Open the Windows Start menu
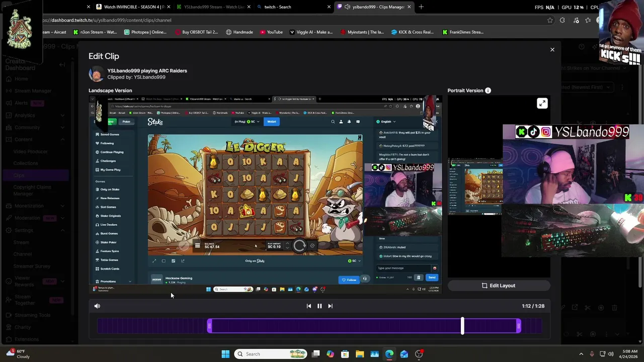 225,354
